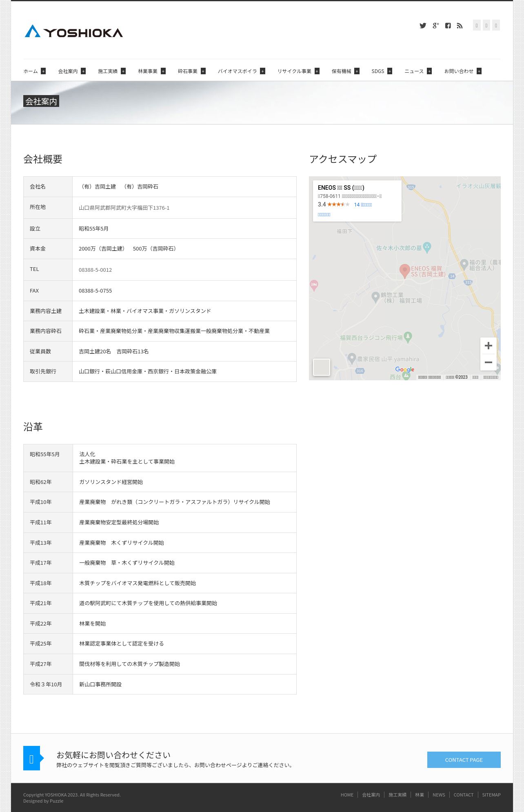Screen dimensions: 524x812
Task: Expand the バイオマスボイラ menu plus icon
Action: (x=263, y=71)
